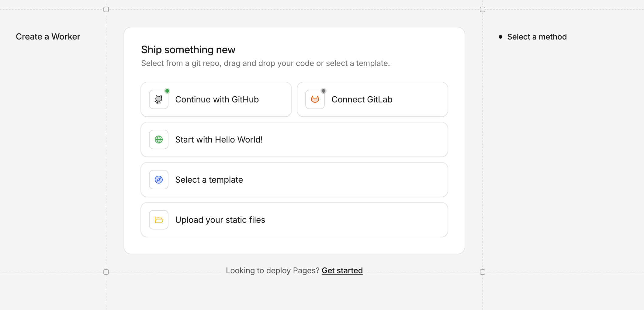
Task: Click the green status dot on GitHub
Action: tap(167, 91)
